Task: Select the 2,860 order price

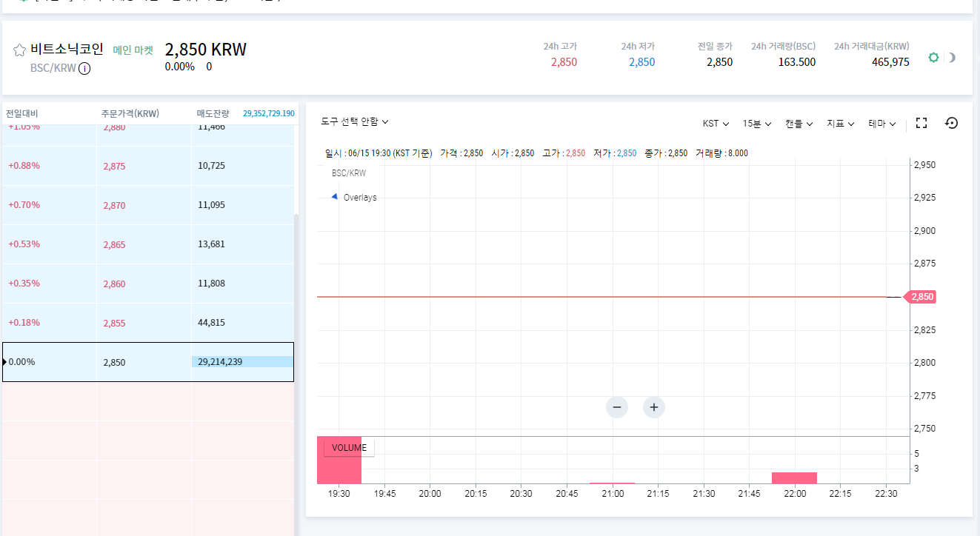Action: coord(114,284)
